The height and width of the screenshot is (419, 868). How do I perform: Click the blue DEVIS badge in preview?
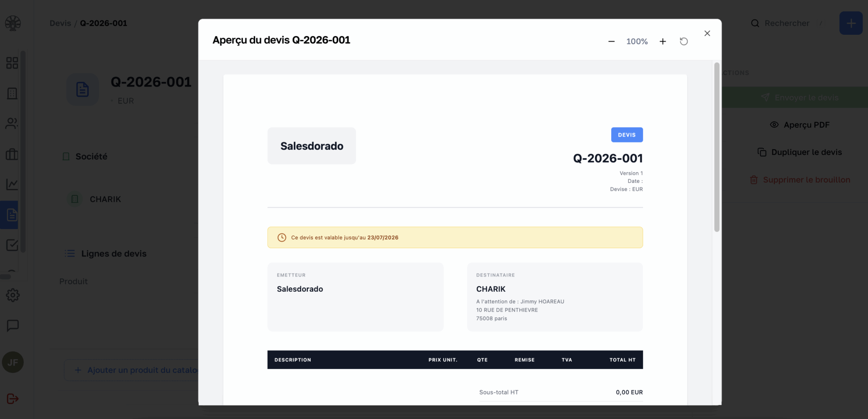click(x=627, y=135)
